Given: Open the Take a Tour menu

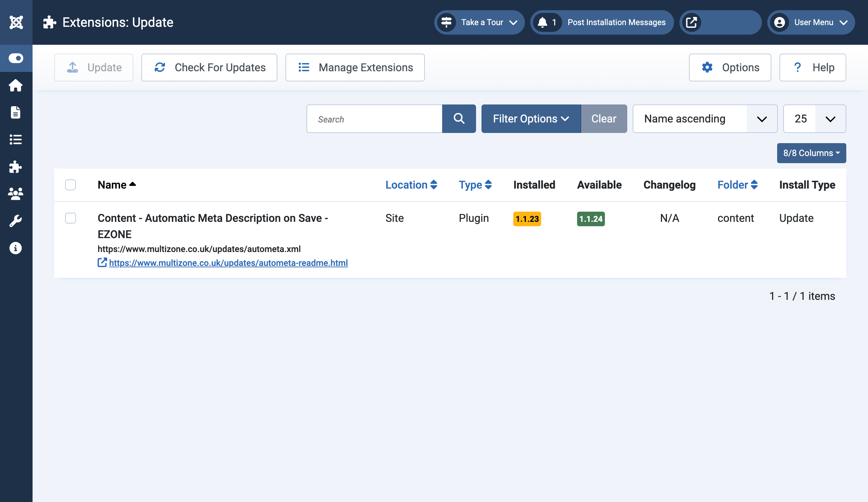Looking at the screenshot, I should pos(479,22).
